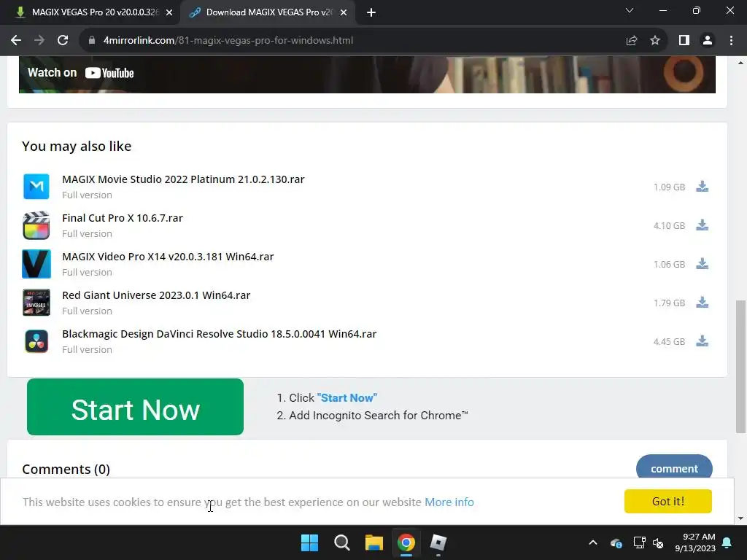This screenshot has width=747, height=560.
Task: Download MAGIX Movie Studio 2022 Platinum via its download icon
Action: pos(703,186)
